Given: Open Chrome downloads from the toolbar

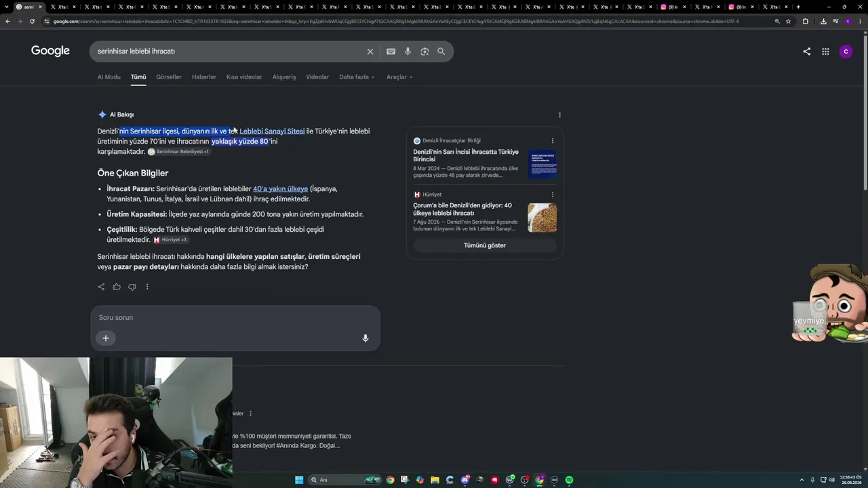Looking at the screenshot, I should click(x=823, y=21).
